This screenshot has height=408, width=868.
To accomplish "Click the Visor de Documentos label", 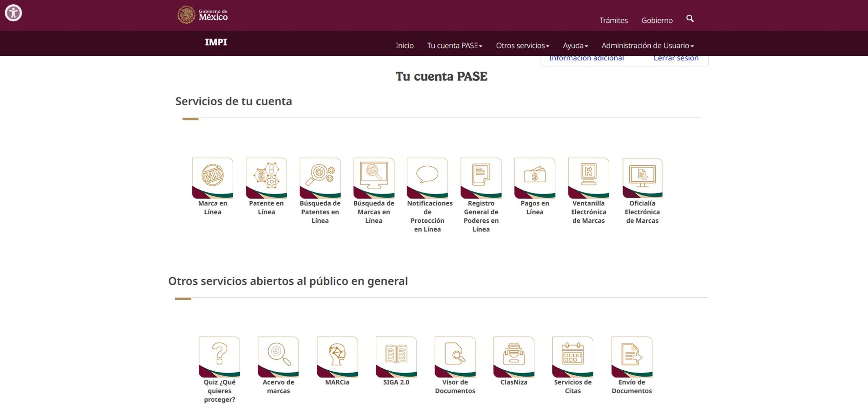I will (x=455, y=386).
